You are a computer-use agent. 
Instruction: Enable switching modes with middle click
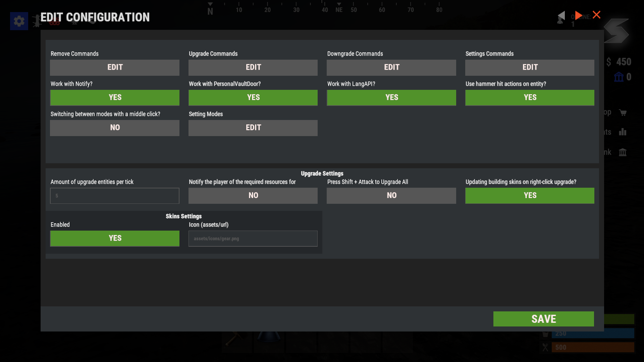point(115,128)
